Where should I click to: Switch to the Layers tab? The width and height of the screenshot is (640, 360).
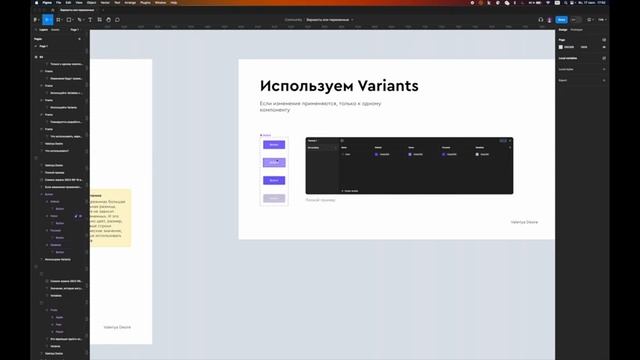pos(43,30)
